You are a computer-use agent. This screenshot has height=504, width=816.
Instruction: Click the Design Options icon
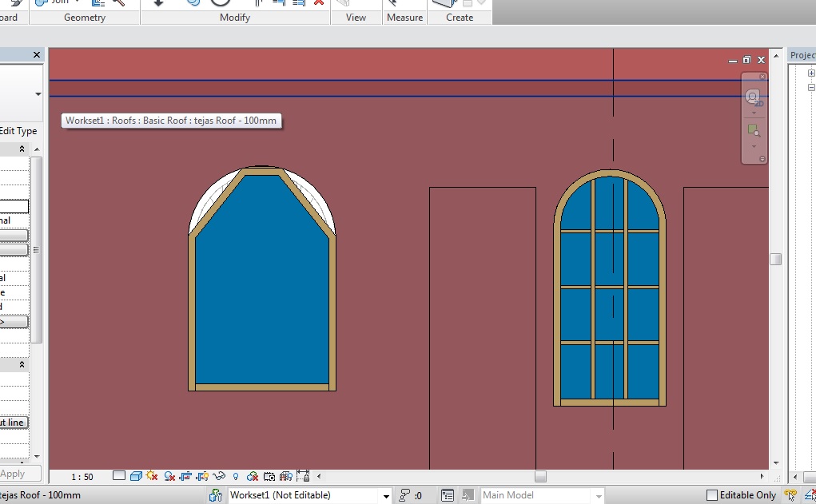(x=448, y=495)
